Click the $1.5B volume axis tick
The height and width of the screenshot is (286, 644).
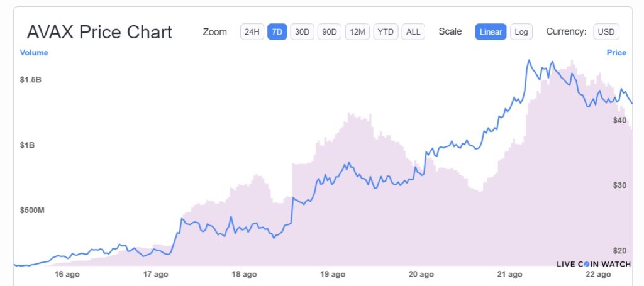(x=30, y=80)
